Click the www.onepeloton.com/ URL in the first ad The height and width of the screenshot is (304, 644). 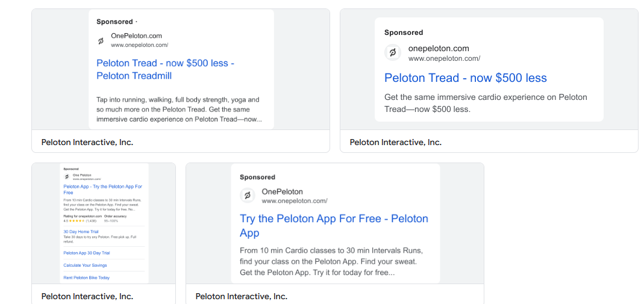[139, 45]
